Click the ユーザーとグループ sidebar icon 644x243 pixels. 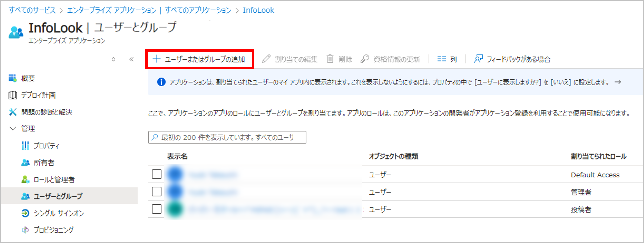[x=25, y=196]
